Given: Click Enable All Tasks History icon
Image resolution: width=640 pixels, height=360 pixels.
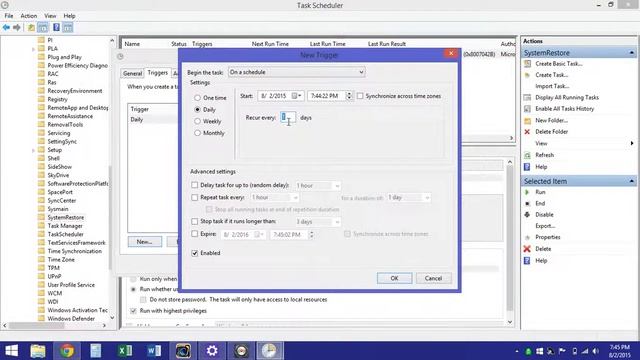Looking at the screenshot, I should 527,109.
